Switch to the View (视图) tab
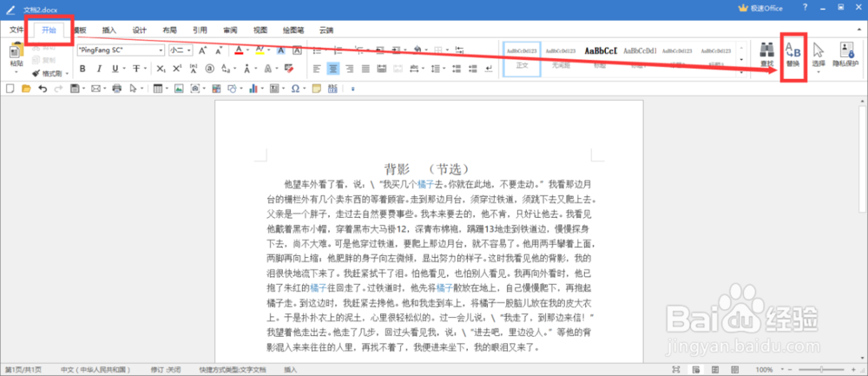 tap(260, 30)
